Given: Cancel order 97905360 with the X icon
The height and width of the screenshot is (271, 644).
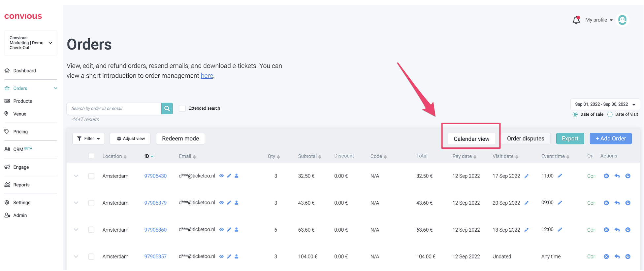Looking at the screenshot, I should click(x=606, y=230).
